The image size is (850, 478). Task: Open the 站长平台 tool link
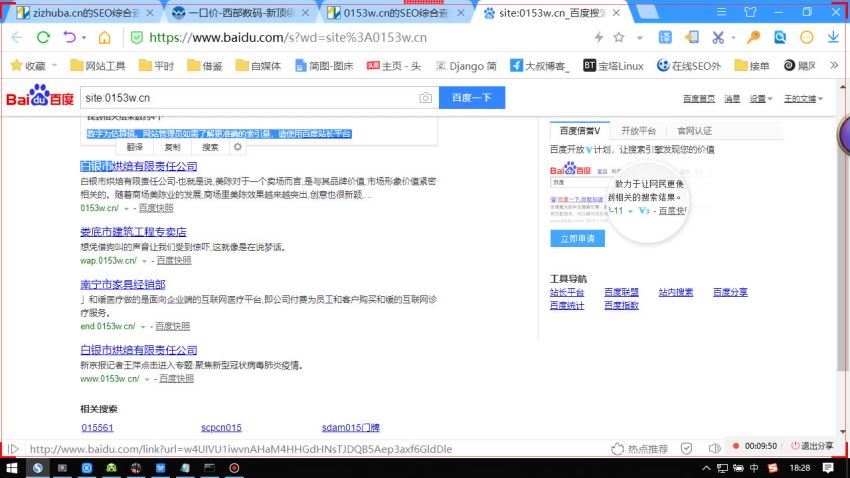[567, 293]
